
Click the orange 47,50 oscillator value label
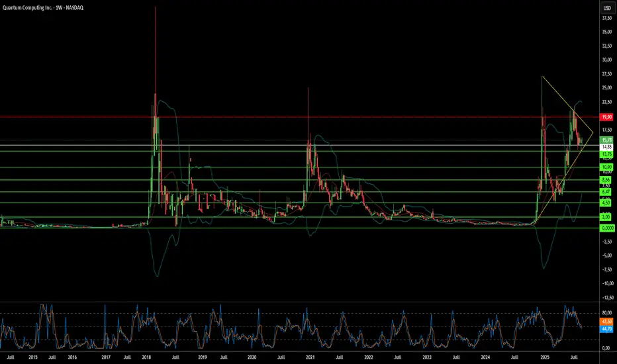[607, 322]
